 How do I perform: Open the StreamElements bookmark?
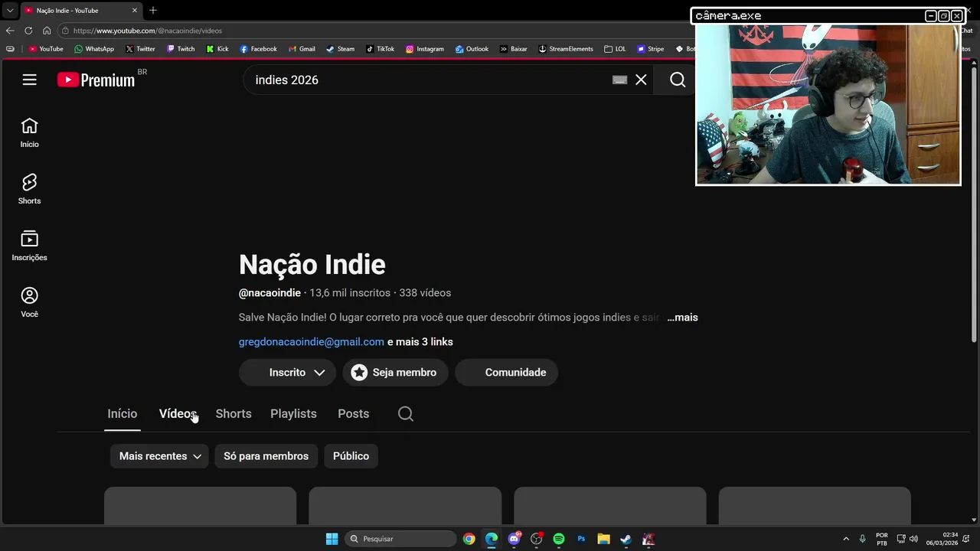[x=566, y=49]
